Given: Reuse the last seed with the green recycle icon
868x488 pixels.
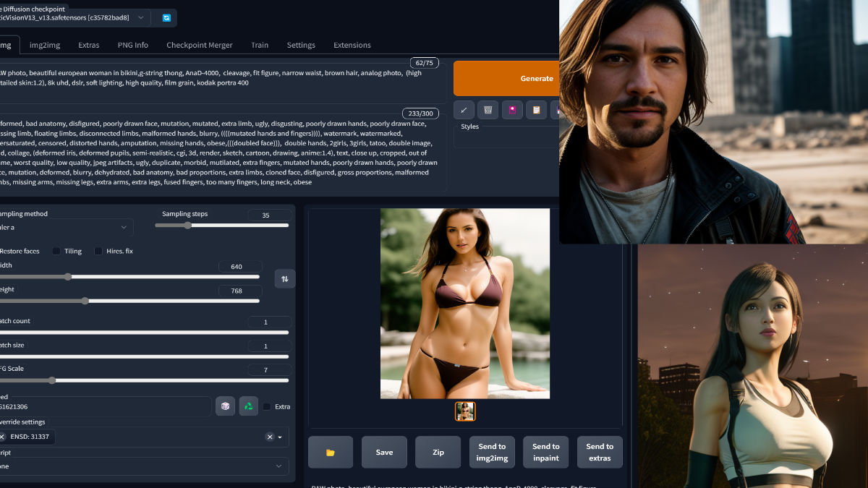Looking at the screenshot, I should [248, 406].
